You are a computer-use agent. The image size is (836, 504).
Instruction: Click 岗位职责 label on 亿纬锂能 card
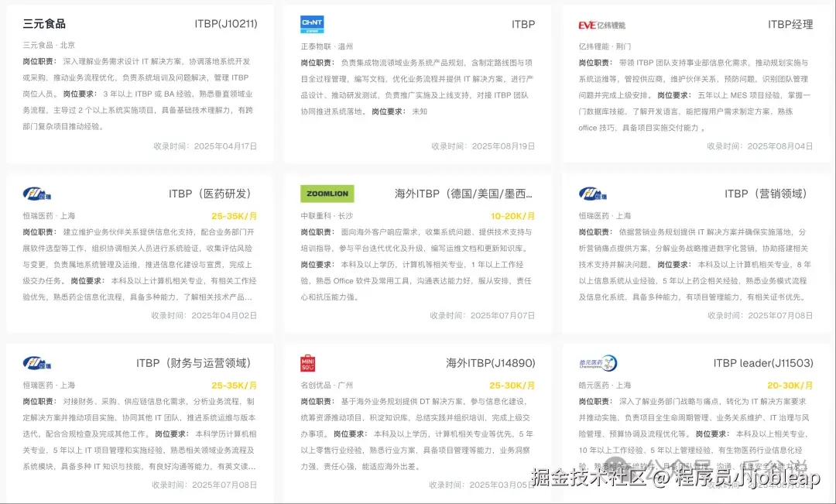point(595,63)
